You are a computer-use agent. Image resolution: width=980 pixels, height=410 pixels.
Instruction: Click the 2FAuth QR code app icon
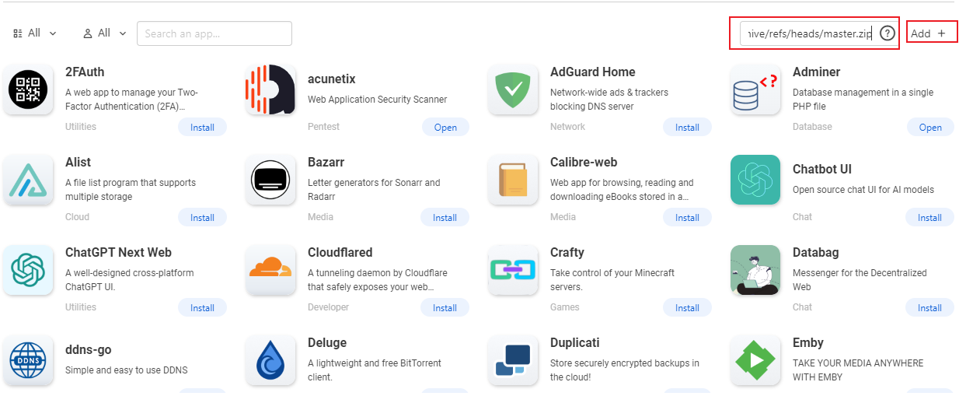tap(28, 89)
